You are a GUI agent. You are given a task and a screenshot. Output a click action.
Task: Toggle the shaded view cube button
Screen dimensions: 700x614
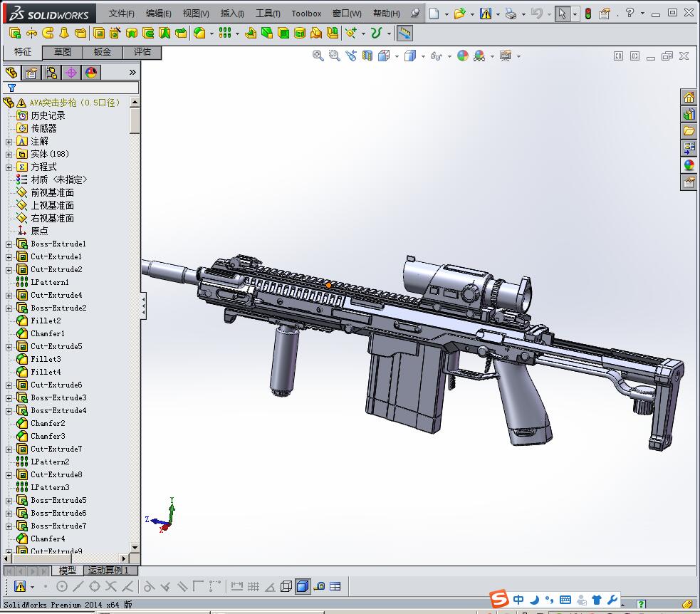click(302, 586)
